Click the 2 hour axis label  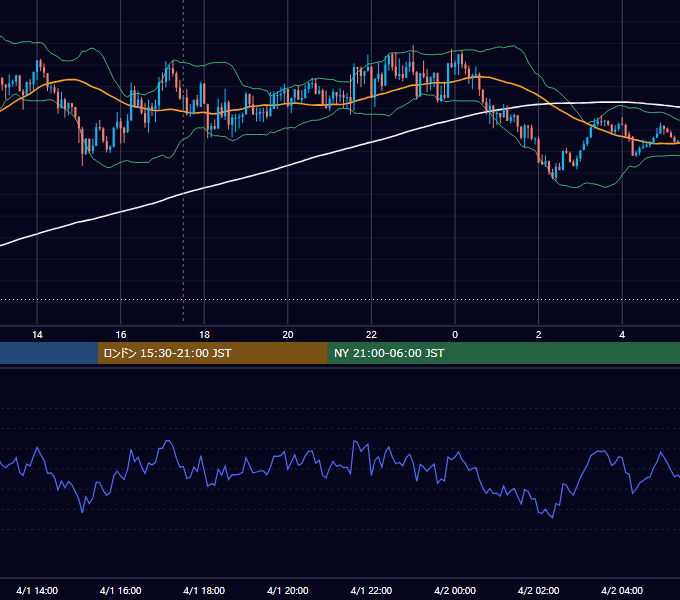click(x=539, y=335)
